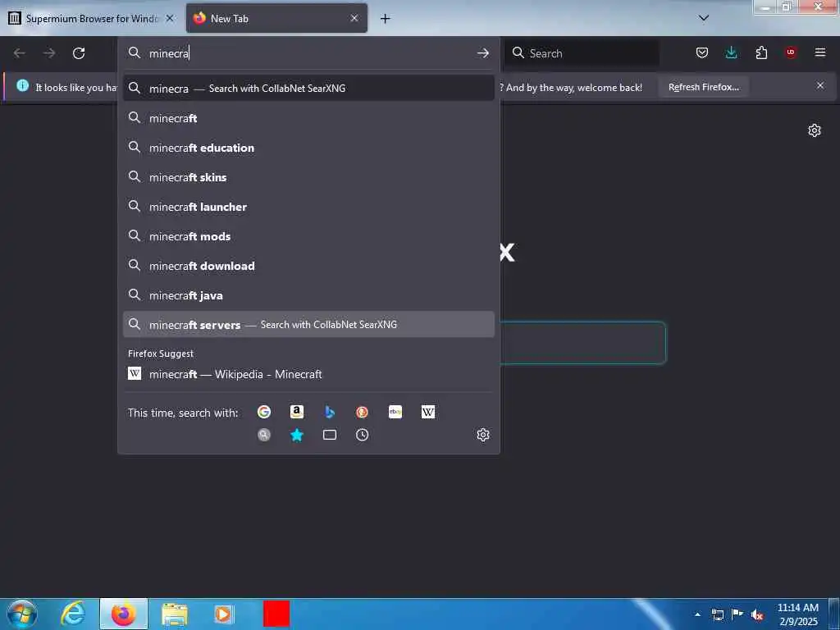Focus the toolbar Search box
Image resolution: width=840 pixels, height=630 pixels.
click(x=582, y=53)
